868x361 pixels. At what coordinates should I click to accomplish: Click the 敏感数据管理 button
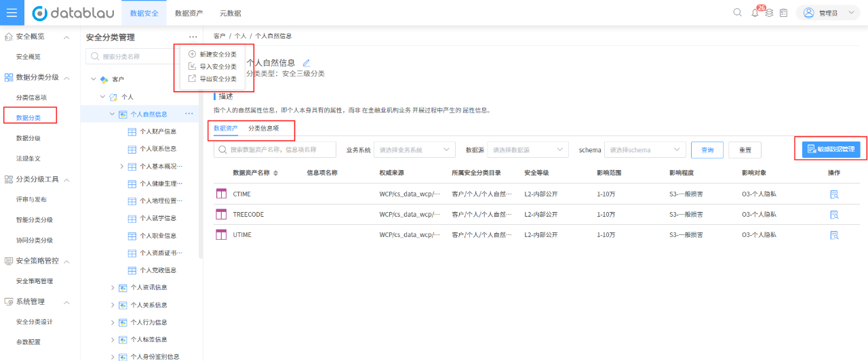[831, 149]
